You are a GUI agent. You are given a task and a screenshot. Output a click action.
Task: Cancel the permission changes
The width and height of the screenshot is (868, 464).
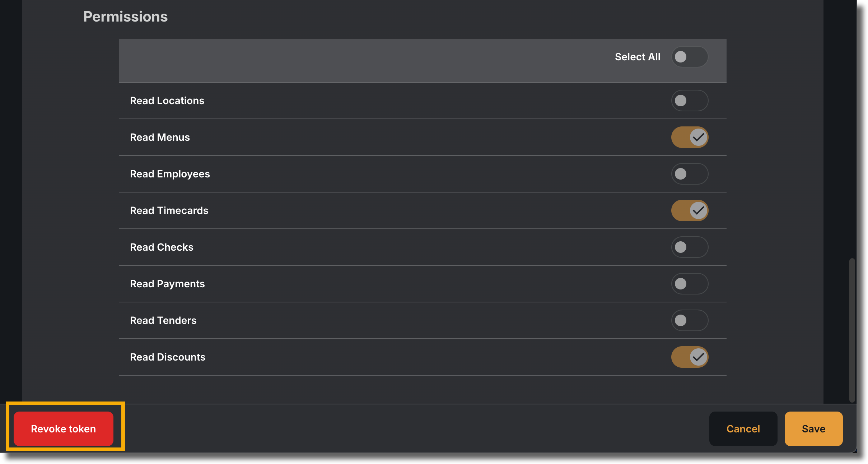[x=743, y=429]
